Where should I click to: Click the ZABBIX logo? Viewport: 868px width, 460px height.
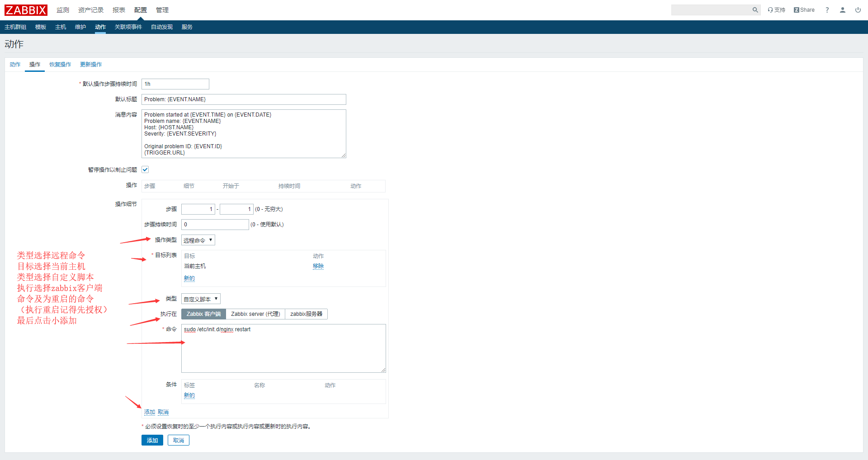(26, 10)
